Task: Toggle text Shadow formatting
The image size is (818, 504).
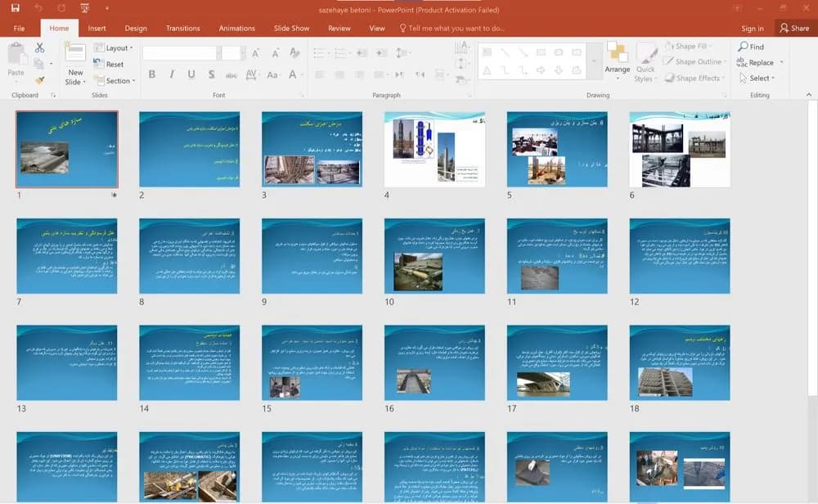Action: coord(211,74)
